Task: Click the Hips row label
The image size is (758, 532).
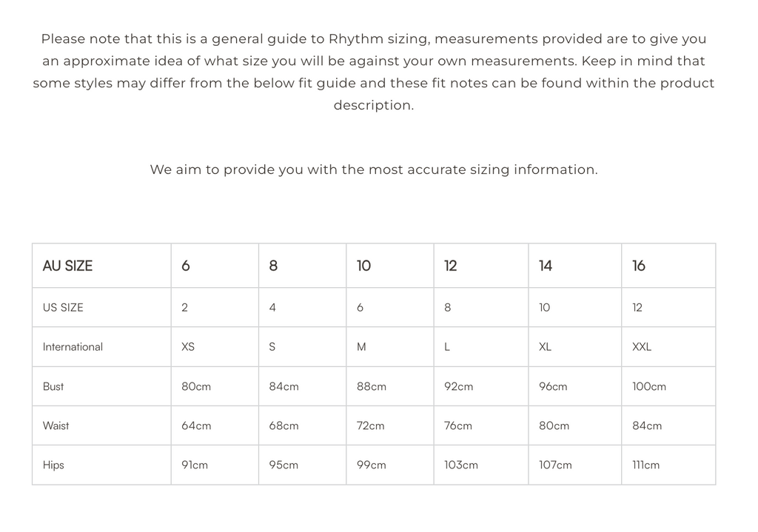Action: point(53,465)
